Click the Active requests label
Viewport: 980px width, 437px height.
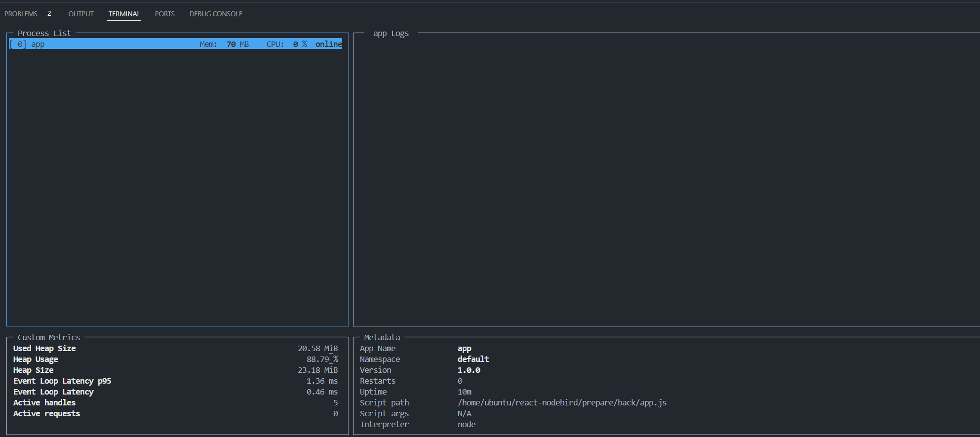point(46,413)
